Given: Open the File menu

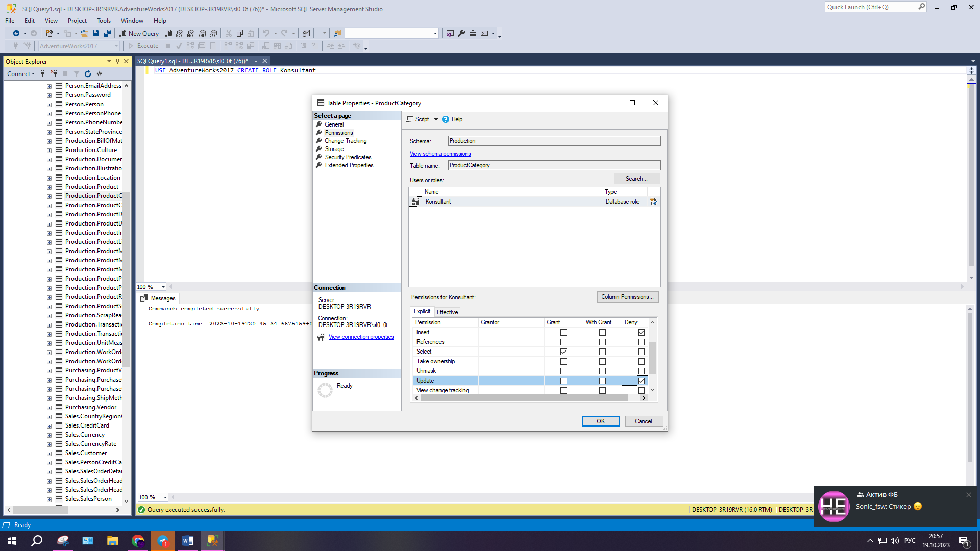Looking at the screenshot, I should [x=10, y=21].
